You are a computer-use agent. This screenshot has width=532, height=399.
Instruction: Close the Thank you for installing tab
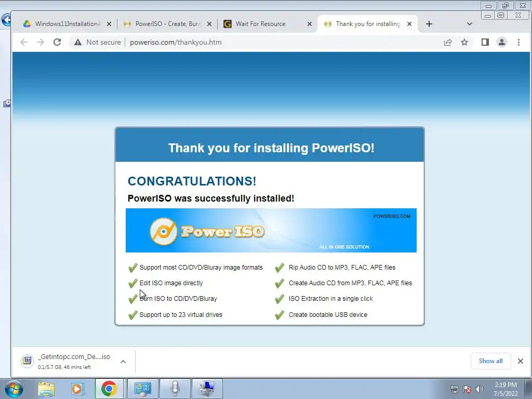[x=409, y=24]
